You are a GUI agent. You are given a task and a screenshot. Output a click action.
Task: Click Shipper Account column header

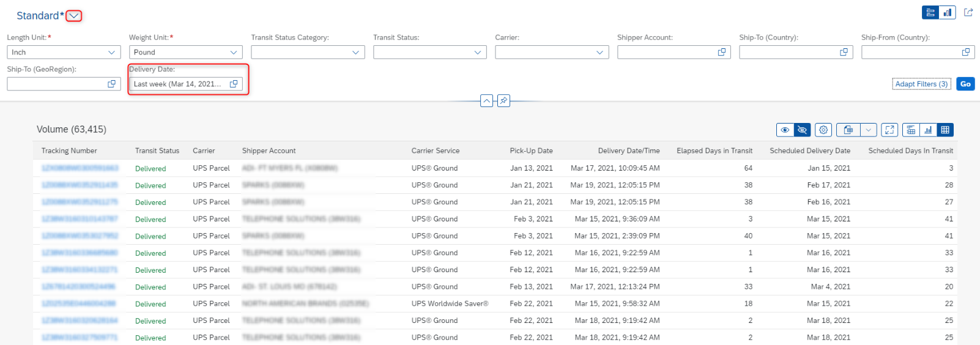(x=269, y=151)
